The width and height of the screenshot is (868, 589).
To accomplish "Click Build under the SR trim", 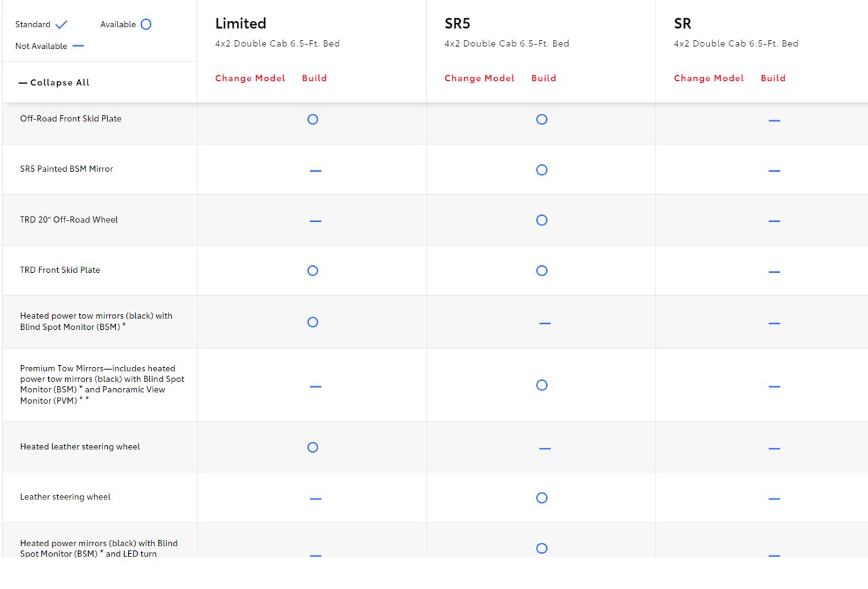I will click(x=773, y=78).
